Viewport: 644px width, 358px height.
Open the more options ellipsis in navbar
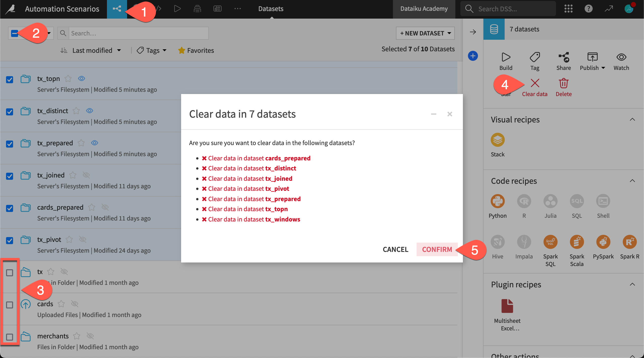pyautogui.click(x=237, y=9)
